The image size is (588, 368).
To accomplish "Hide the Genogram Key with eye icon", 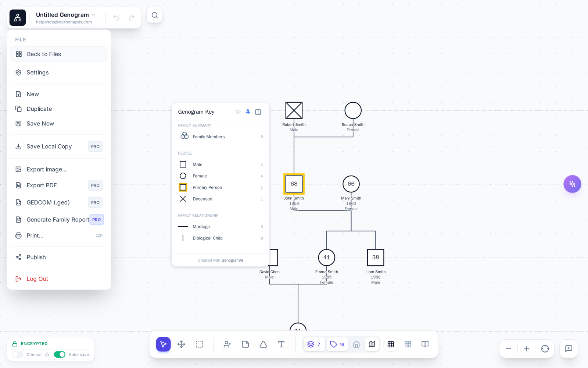I will [238, 112].
